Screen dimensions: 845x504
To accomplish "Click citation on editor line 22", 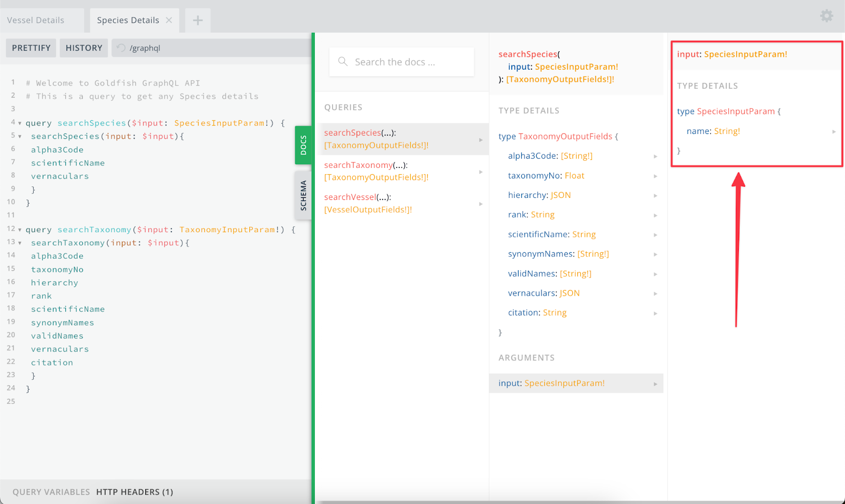I will point(52,363).
